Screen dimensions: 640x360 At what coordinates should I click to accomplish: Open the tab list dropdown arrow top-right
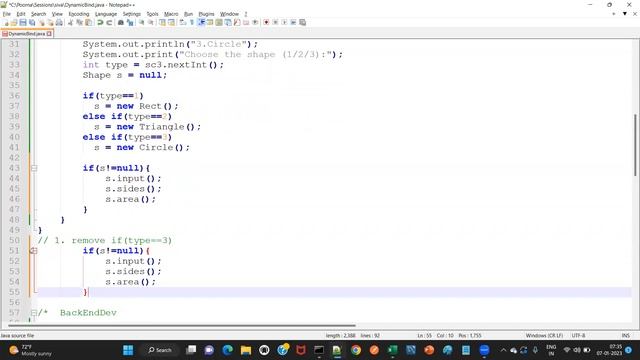coord(624,14)
